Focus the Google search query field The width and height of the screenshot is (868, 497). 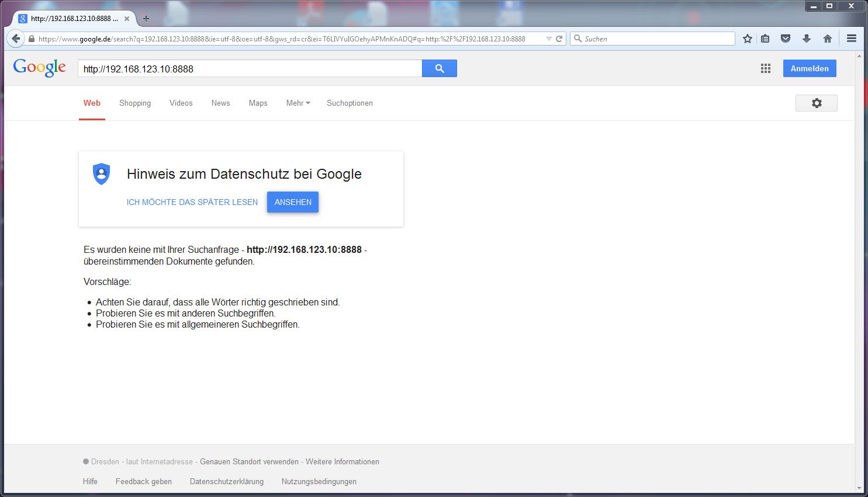tap(250, 68)
